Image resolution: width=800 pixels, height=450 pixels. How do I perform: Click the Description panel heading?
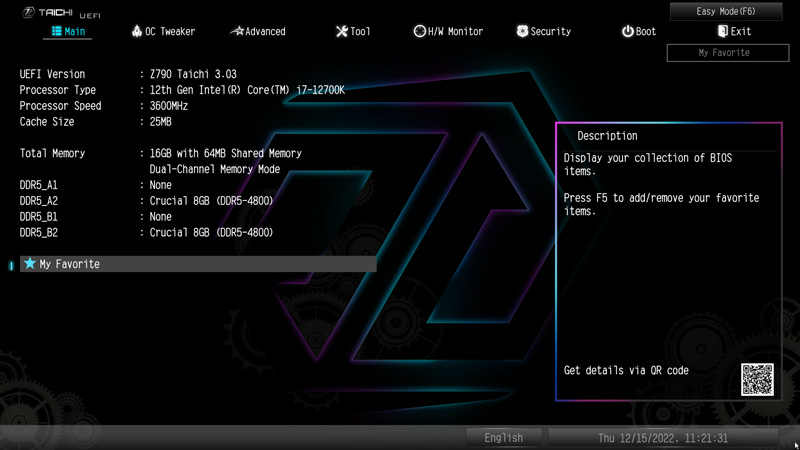pyautogui.click(x=607, y=136)
